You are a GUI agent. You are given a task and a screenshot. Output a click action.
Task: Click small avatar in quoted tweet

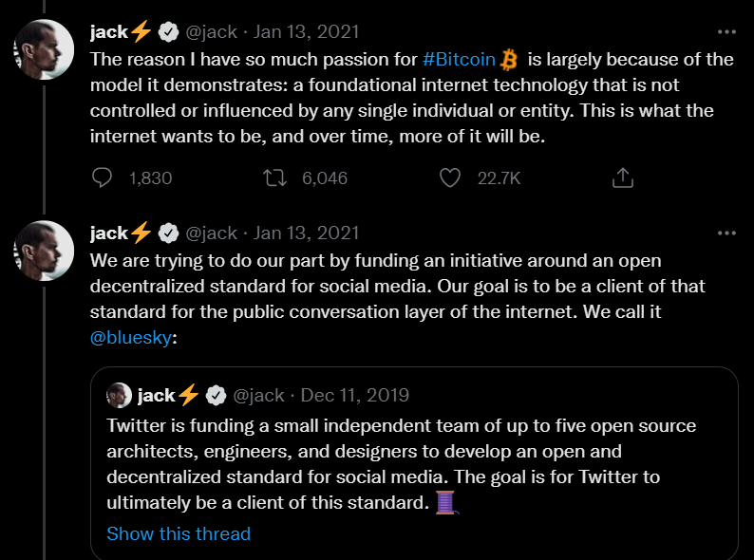tap(119, 395)
